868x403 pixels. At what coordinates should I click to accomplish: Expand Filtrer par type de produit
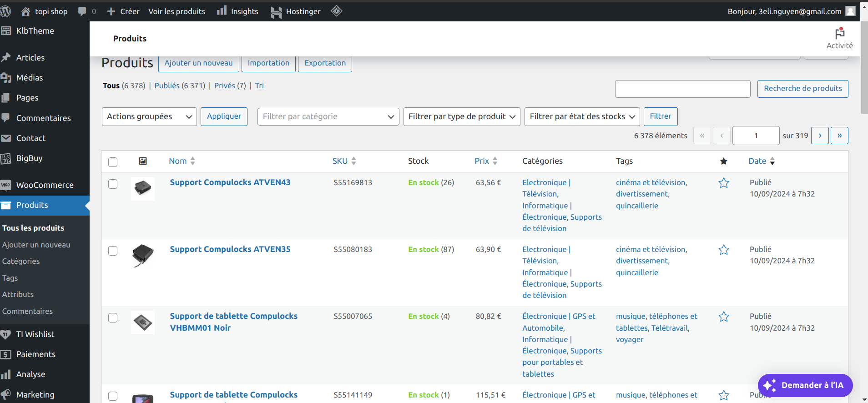[x=461, y=116]
